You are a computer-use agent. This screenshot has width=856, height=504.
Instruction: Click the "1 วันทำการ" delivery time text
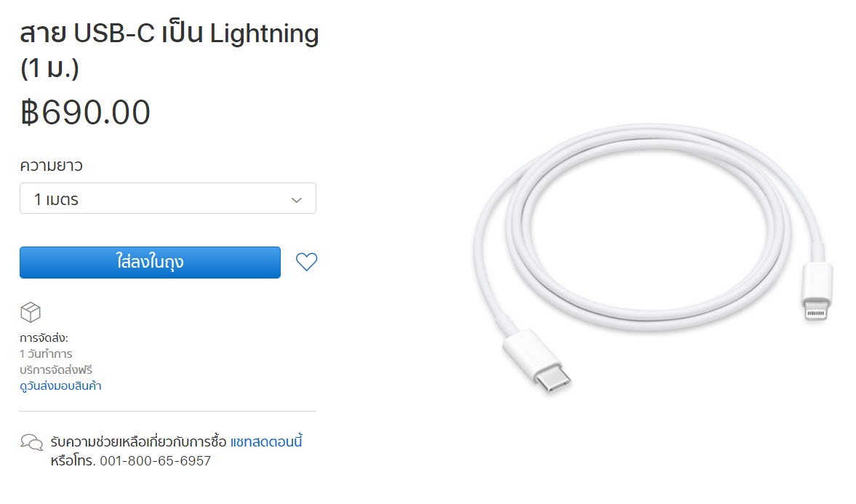(47, 356)
